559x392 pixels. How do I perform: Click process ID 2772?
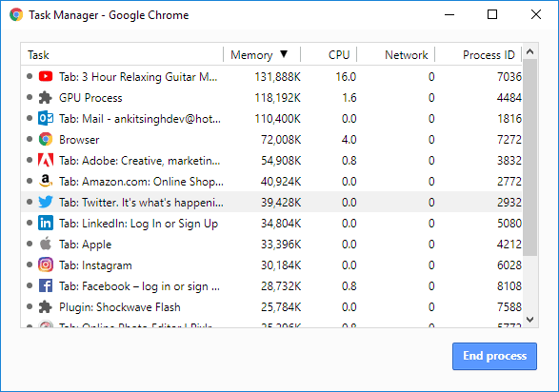[x=509, y=182]
